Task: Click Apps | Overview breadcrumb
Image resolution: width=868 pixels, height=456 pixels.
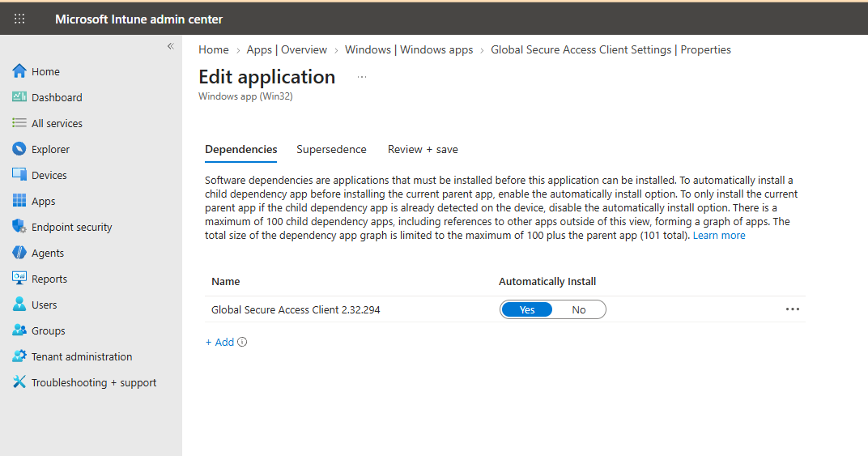Action: click(x=287, y=50)
